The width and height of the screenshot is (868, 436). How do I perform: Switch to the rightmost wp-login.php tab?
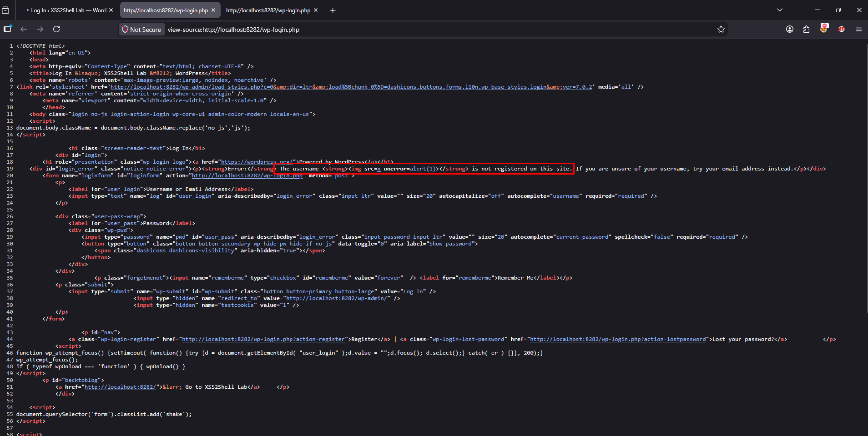(272, 10)
